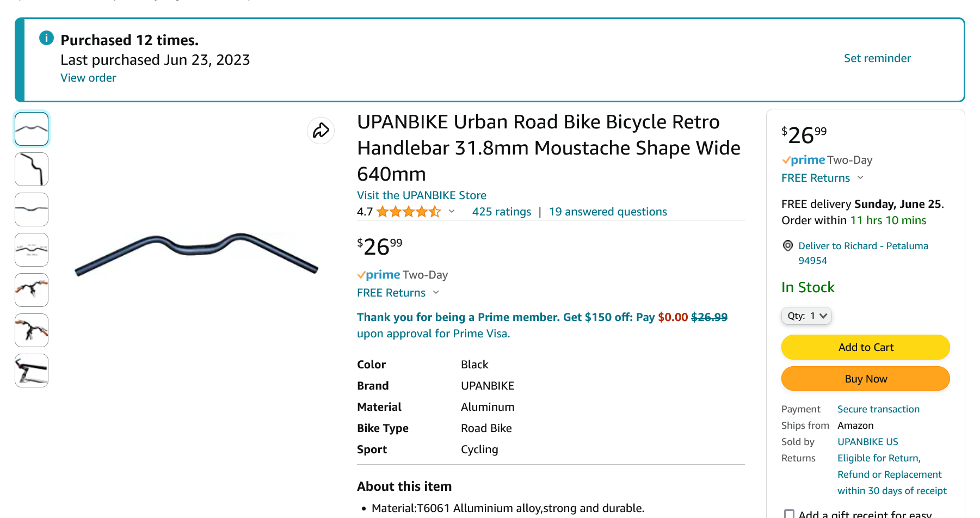This screenshot has height=518, width=980.
Task: Select the second side-view handlebar thumbnail
Action: click(32, 169)
